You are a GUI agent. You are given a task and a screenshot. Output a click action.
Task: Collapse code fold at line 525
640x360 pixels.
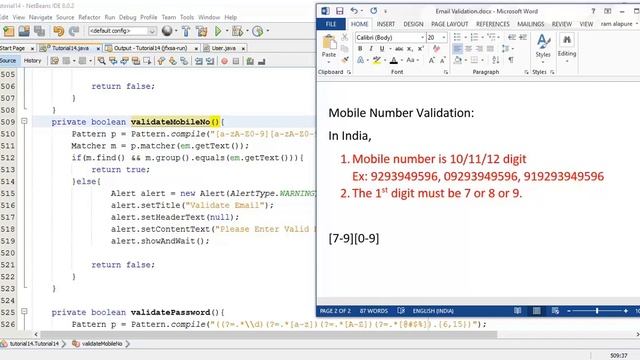point(24,311)
